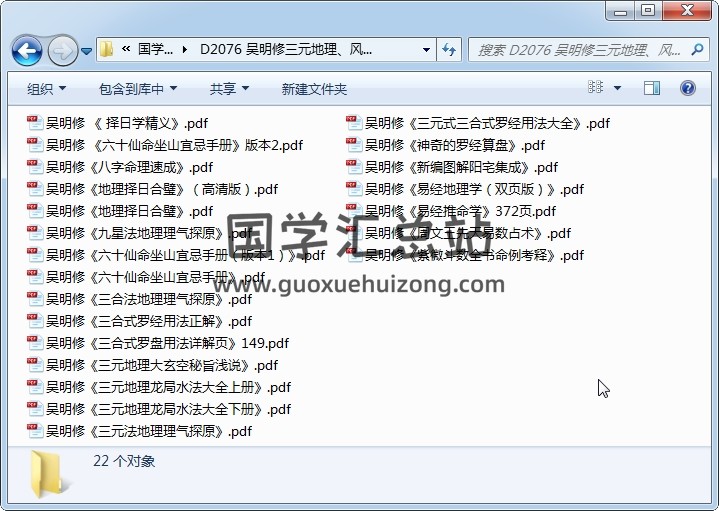Select PDF icon of 《地理择日合璧》（高清版）
Viewport: 719px width, 511px height.
point(34,189)
